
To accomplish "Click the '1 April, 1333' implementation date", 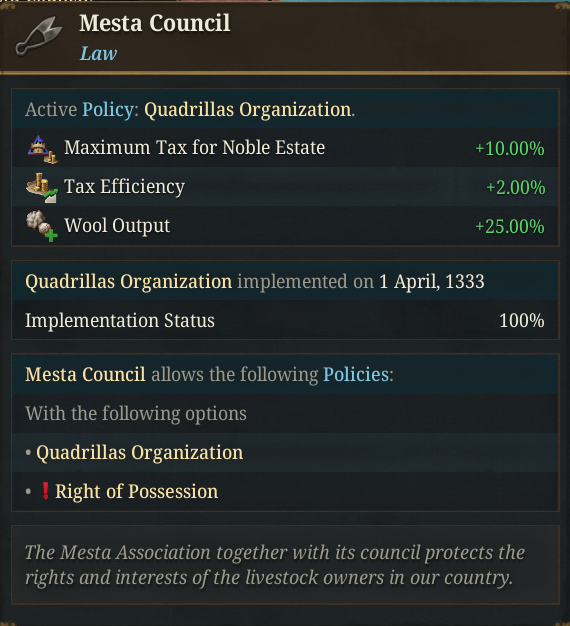I will tap(431, 282).
